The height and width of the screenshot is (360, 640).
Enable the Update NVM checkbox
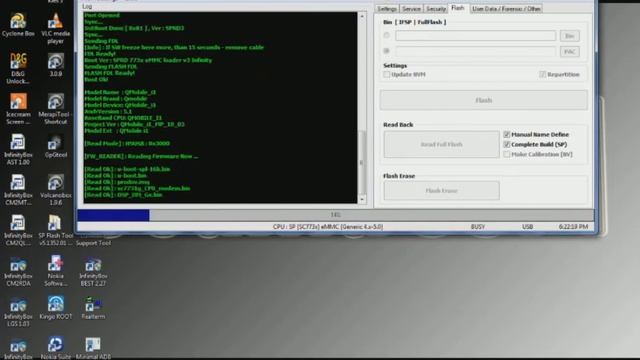click(x=387, y=74)
